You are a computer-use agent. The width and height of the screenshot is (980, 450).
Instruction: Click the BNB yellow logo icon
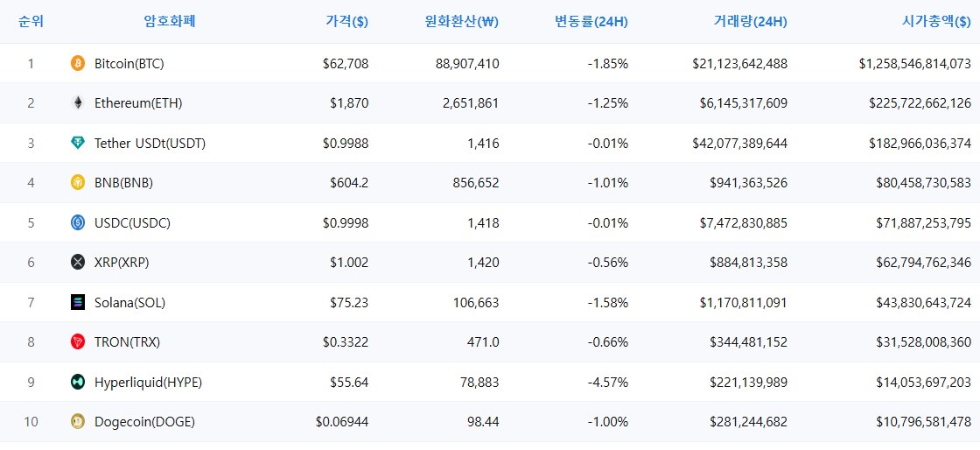(x=78, y=182)
